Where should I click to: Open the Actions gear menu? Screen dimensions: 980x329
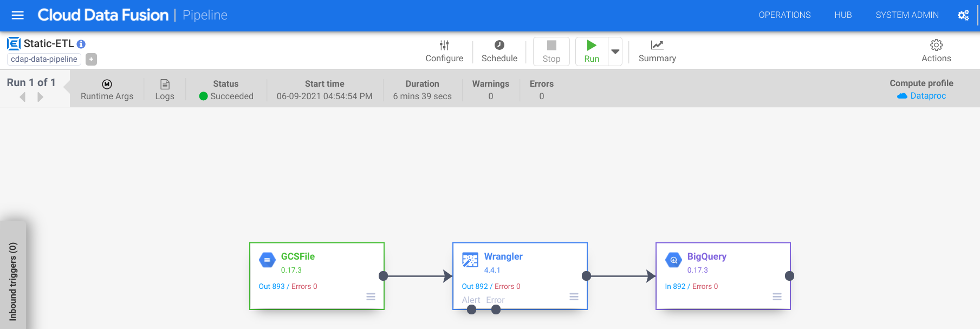click(x=936, y=51)
